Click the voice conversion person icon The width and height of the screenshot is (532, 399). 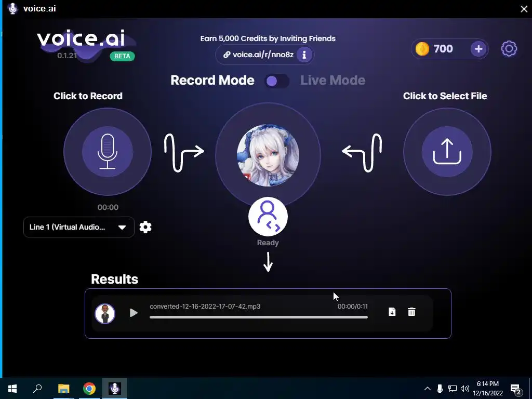pos(268,217)
